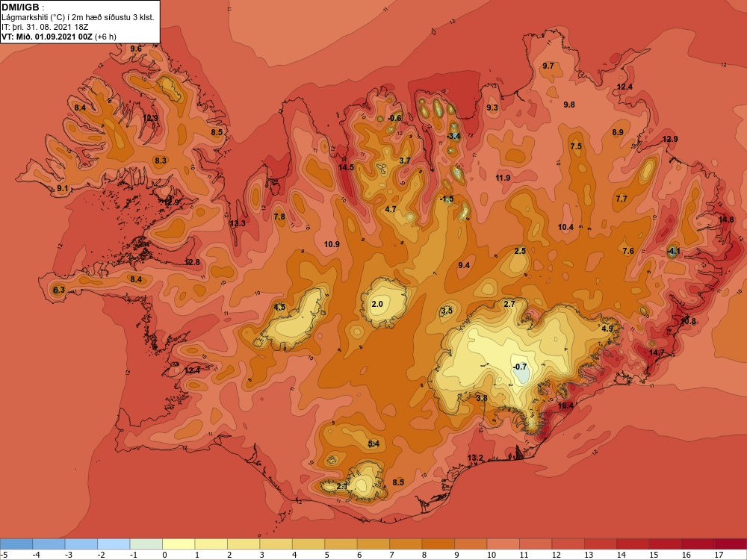Click the 14.8 value on the east coast

click(x=726, y=220)
